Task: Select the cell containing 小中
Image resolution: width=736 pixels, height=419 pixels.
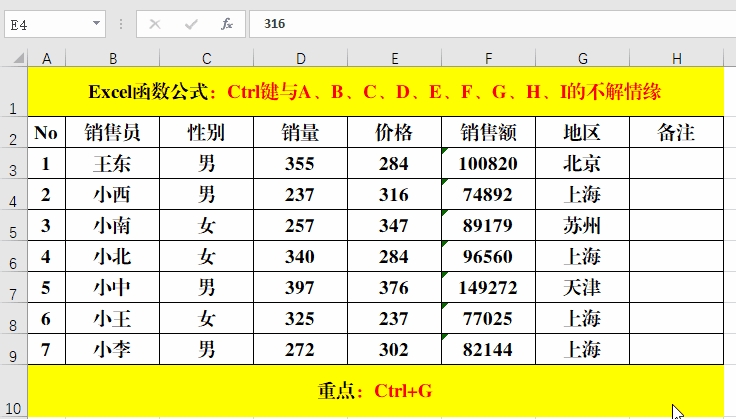Action: click(113, 287)
